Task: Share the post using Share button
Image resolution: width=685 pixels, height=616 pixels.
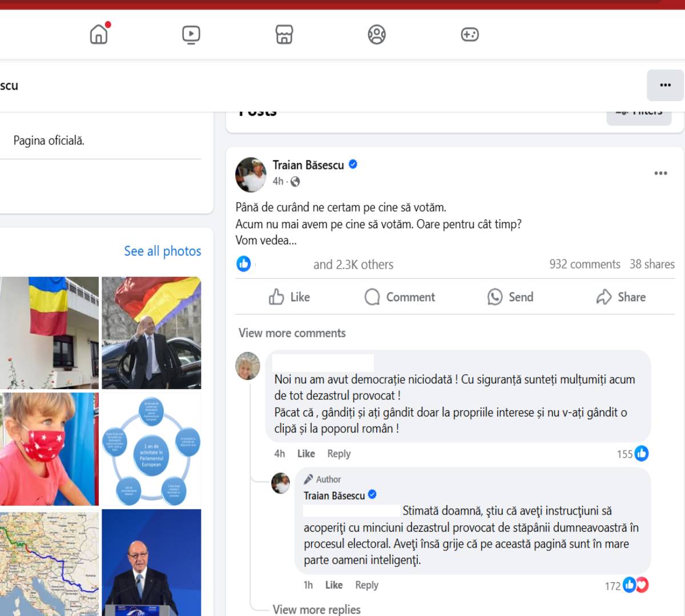Action: click(621, 297)
